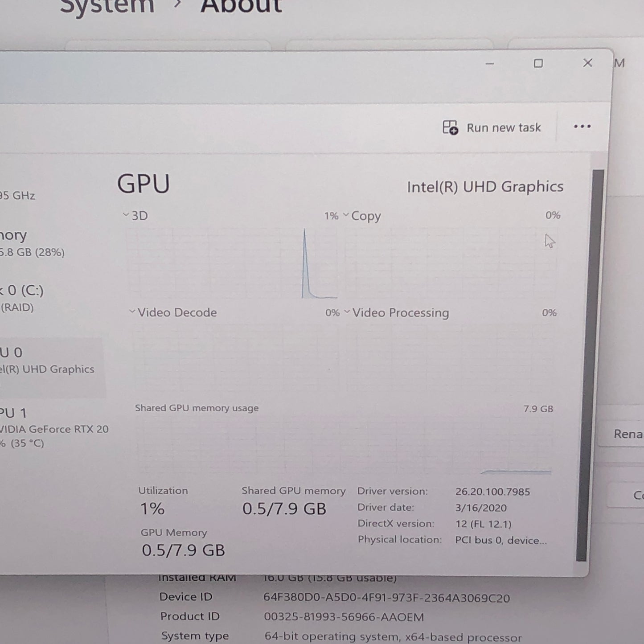Viewport: 644px width, 644px height.
Task: Click the PCI bus 0, device... value
Action: tap(500, 540)
